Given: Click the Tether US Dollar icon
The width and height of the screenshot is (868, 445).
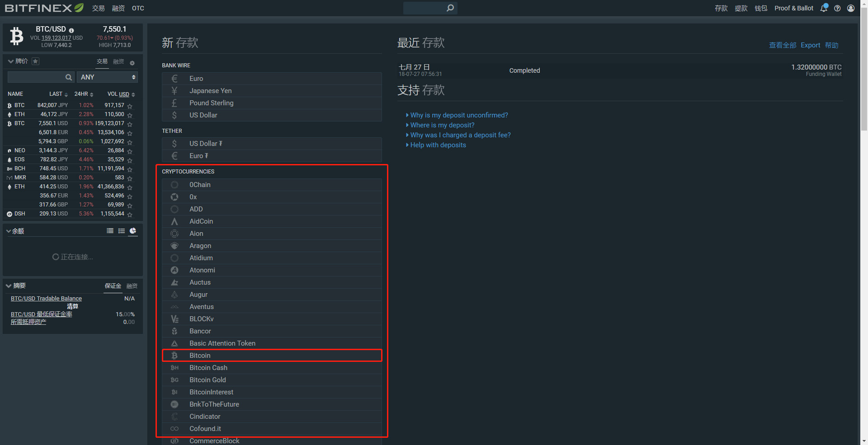Looking at the screenshot, I should pos(175,144).
